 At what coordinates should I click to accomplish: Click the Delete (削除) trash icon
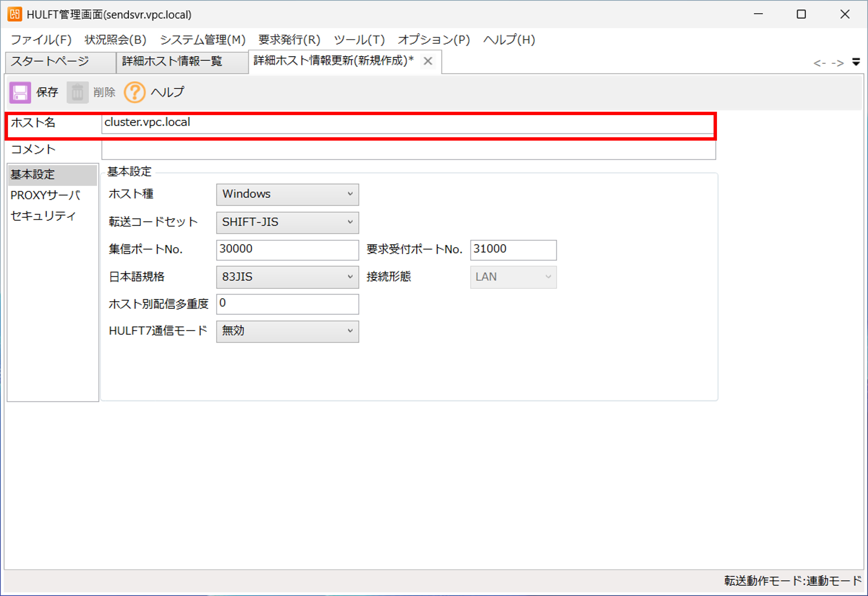(77, 92)
